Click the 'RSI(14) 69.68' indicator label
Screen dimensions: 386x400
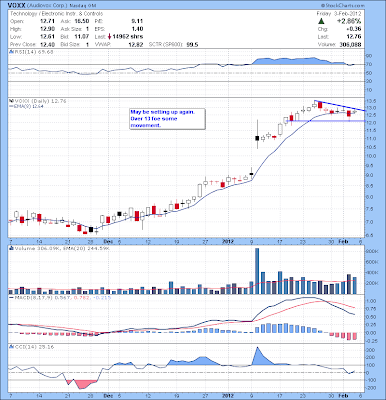click(x=34, y=52)
